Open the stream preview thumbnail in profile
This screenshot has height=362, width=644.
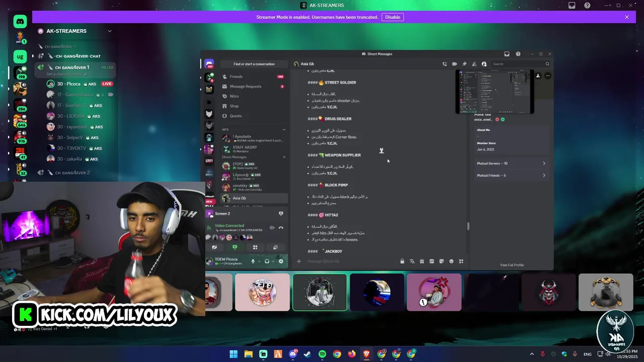(496, 92)
